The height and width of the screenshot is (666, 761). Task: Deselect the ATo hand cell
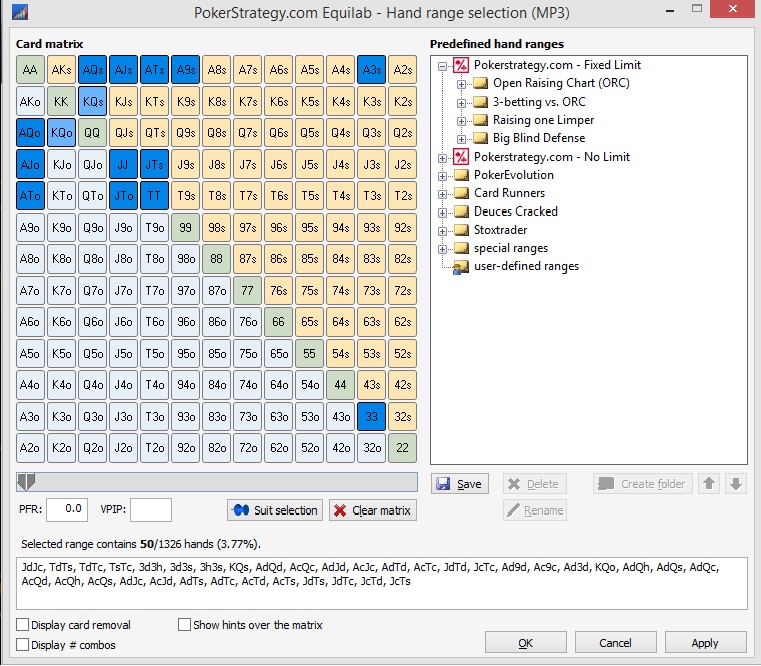30,196
